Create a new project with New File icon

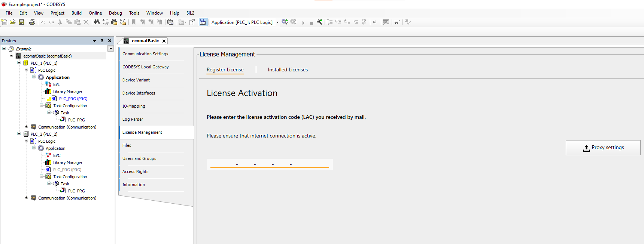tap(4, 22)
